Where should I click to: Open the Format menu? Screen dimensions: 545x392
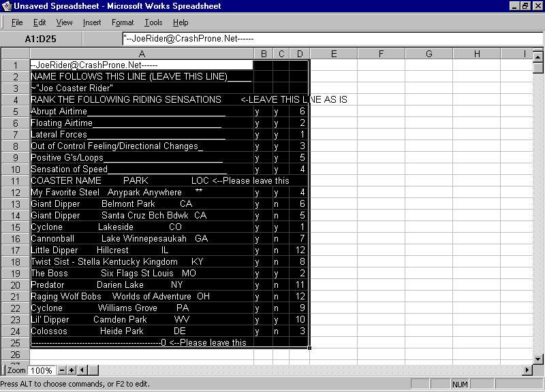(x=123, y=22)
